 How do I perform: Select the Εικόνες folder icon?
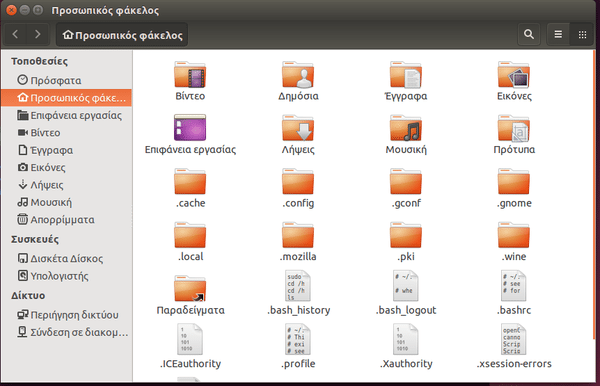[x=514, y=75]
